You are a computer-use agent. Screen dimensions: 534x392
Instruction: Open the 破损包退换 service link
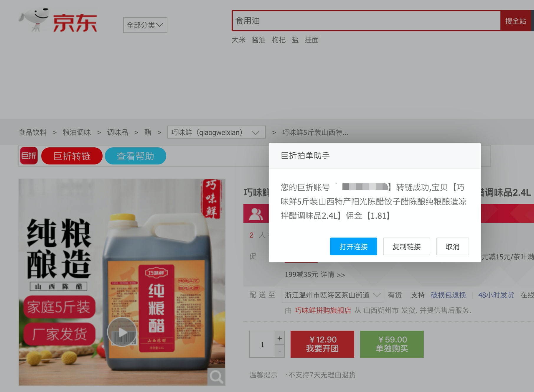[x=448, y=295]
